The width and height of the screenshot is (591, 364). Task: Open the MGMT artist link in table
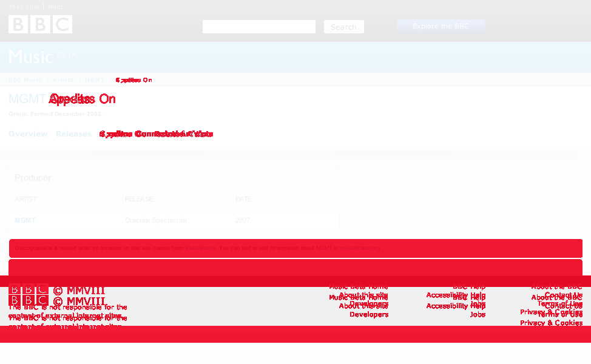25,220
